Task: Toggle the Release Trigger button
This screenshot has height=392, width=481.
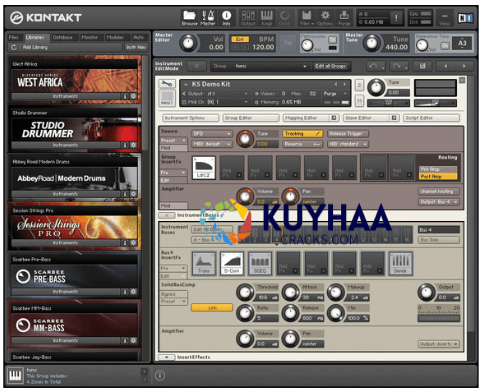Action: [348, 134]
